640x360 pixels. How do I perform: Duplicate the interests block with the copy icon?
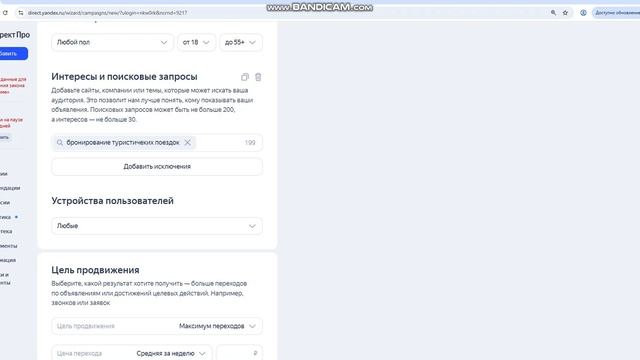[245, 77]
